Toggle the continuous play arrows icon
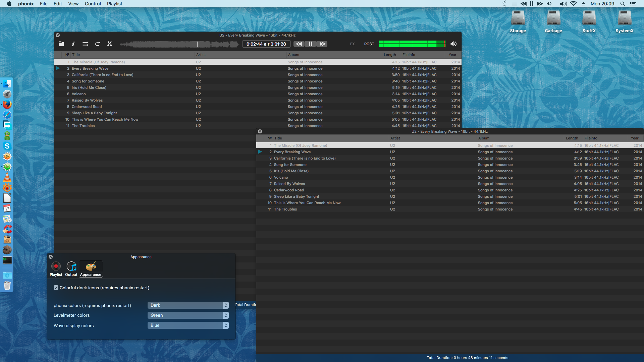 [x=85, y=44]
